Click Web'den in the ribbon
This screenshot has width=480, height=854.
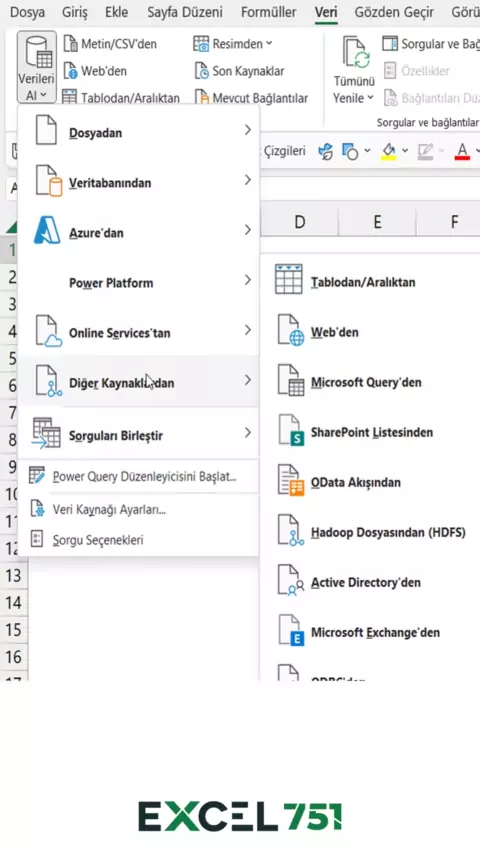pyautogui.click(x=95, y=71)
